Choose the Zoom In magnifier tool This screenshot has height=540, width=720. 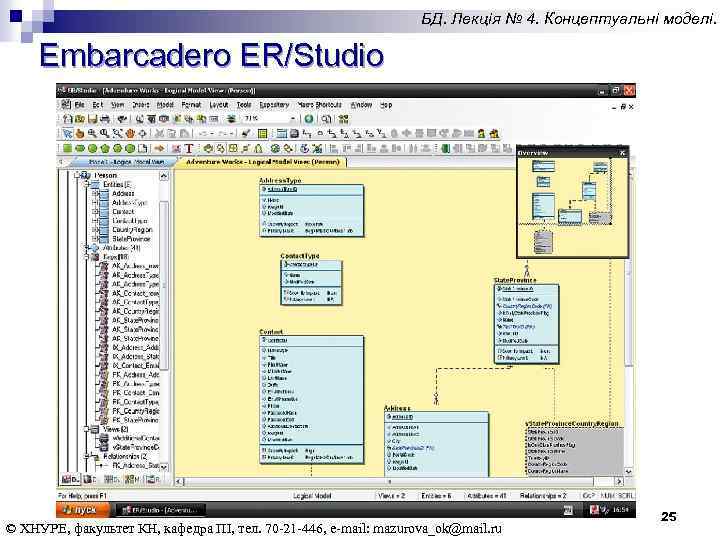pyautogui.click(x=92, y=134)
